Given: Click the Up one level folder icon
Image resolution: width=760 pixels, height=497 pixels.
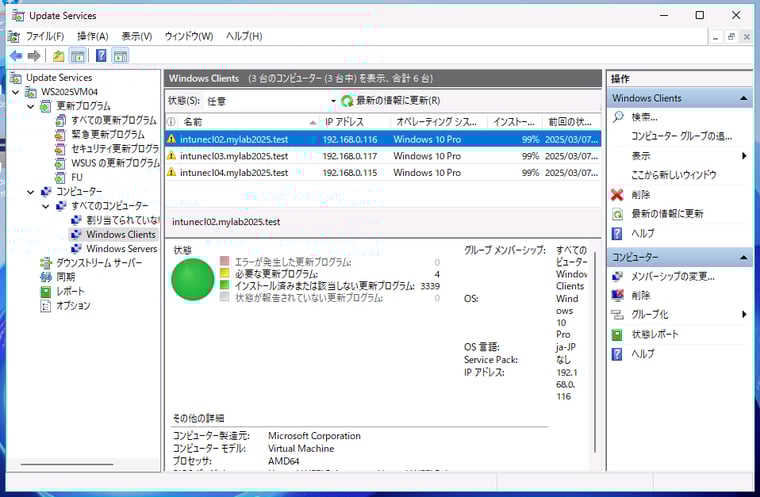Looking at the screenshot, I should (59, 56).
